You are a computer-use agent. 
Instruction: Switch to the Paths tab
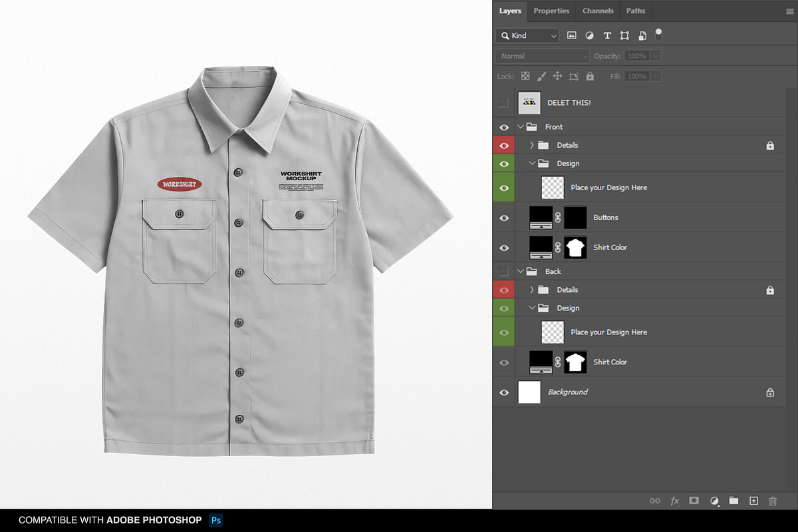(636, 11)
